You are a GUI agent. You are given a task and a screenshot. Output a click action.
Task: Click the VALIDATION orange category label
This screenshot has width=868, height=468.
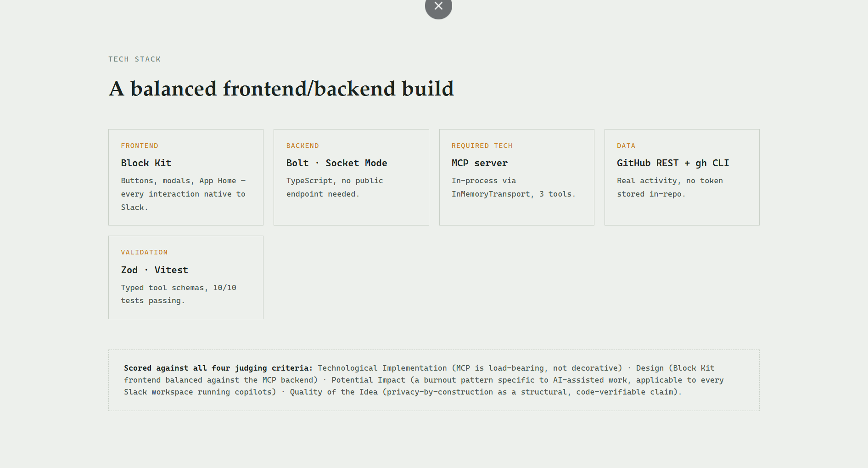click(144, 252)
